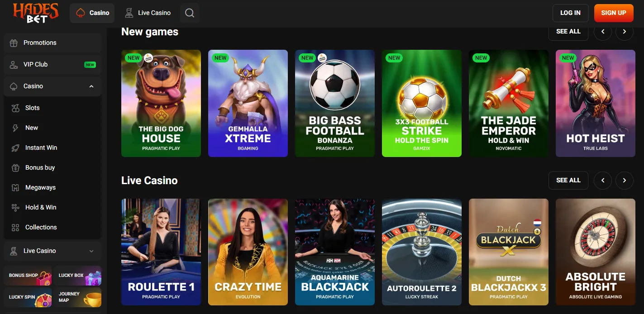
Task: Open Roulette 1 live game
Action: 161,252
